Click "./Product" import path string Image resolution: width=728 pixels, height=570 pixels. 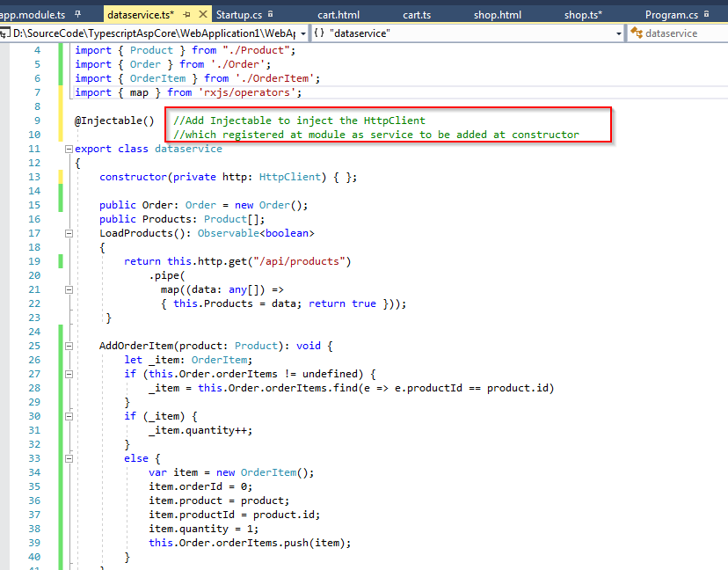[256, 50]
